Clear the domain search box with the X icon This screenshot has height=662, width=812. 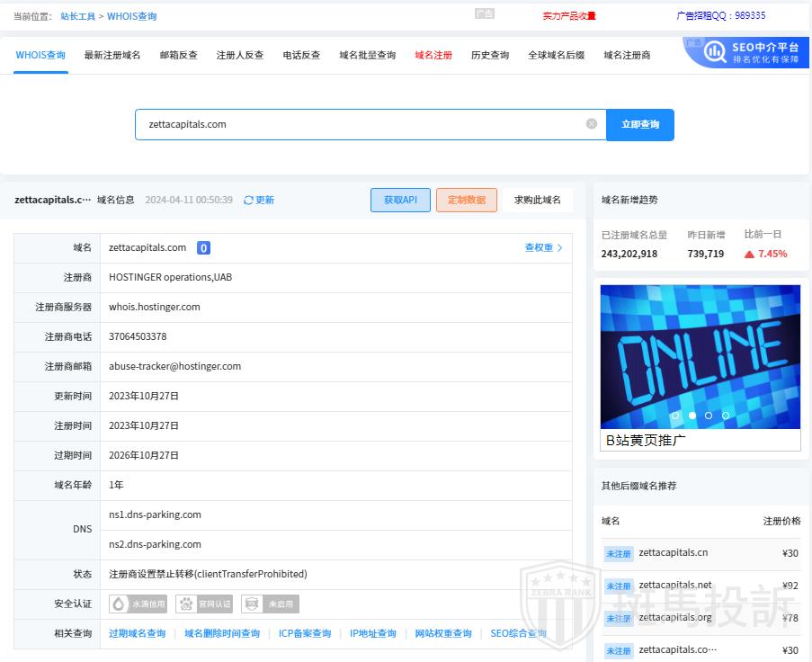coord(591,124)
